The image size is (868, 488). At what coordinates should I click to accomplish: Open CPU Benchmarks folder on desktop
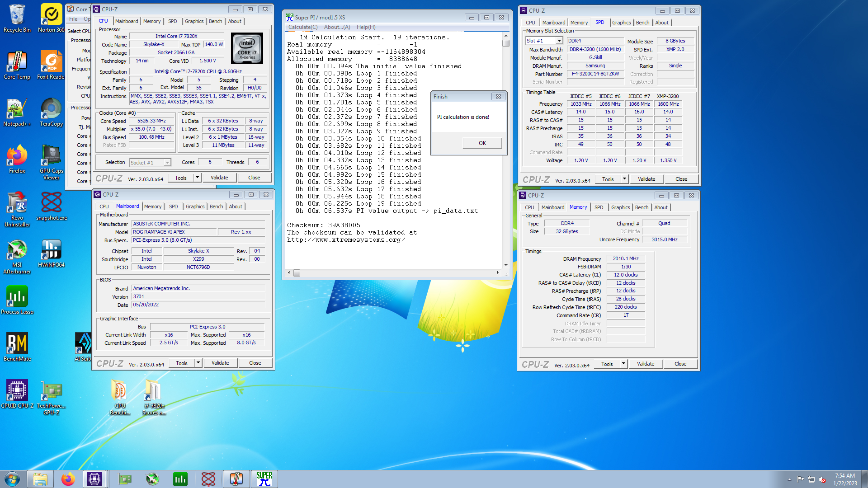click(x=120, y=397)
